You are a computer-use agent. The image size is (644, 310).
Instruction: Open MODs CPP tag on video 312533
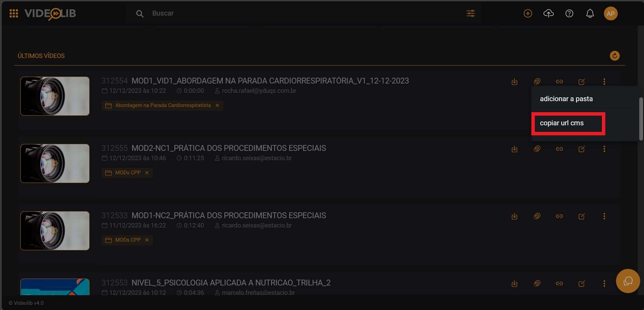click(x=128, y=240)
